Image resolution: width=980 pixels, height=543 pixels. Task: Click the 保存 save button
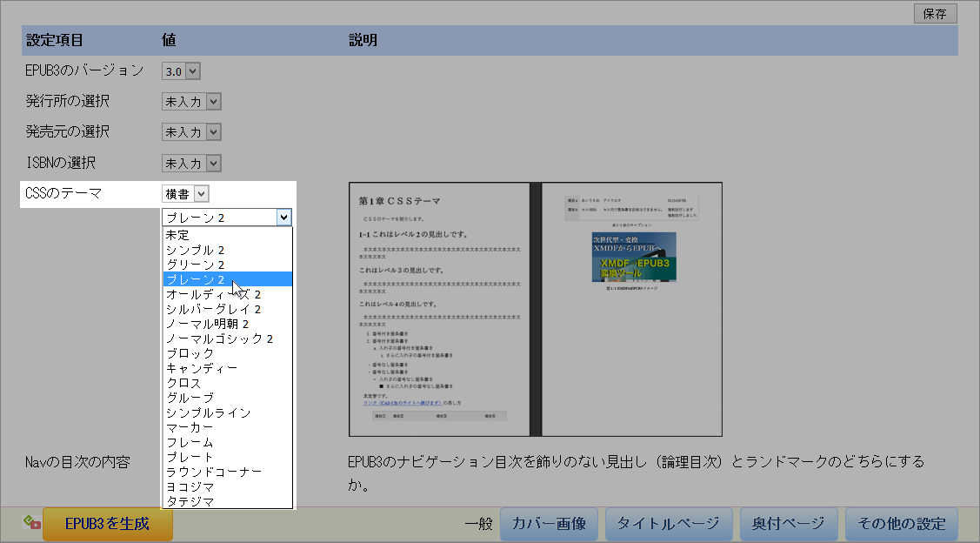tap(935, 14)
